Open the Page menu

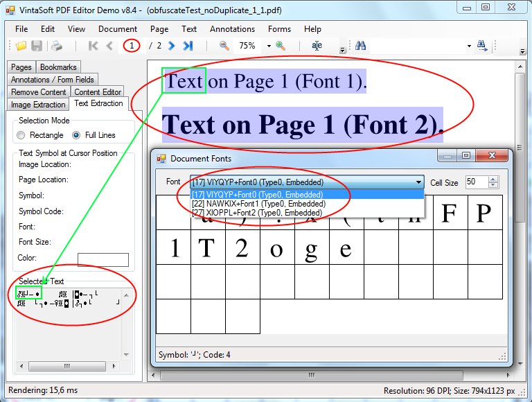tap(159, 29)
